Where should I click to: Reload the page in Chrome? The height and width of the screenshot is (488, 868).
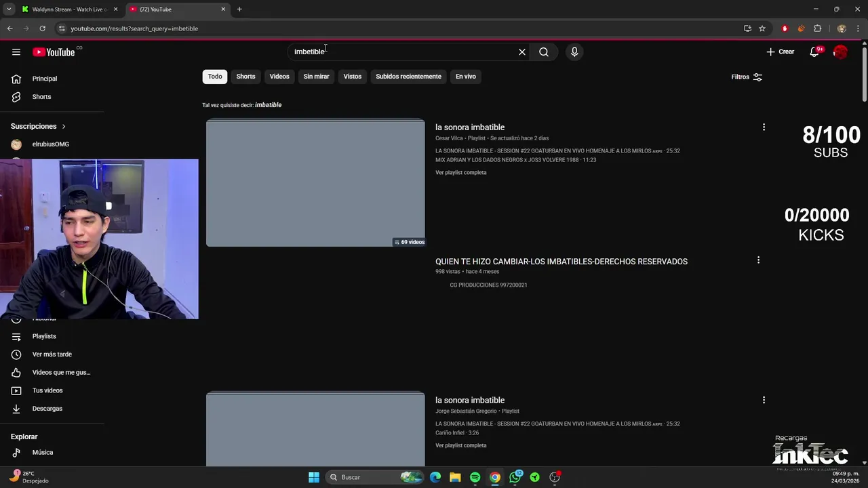42,28
